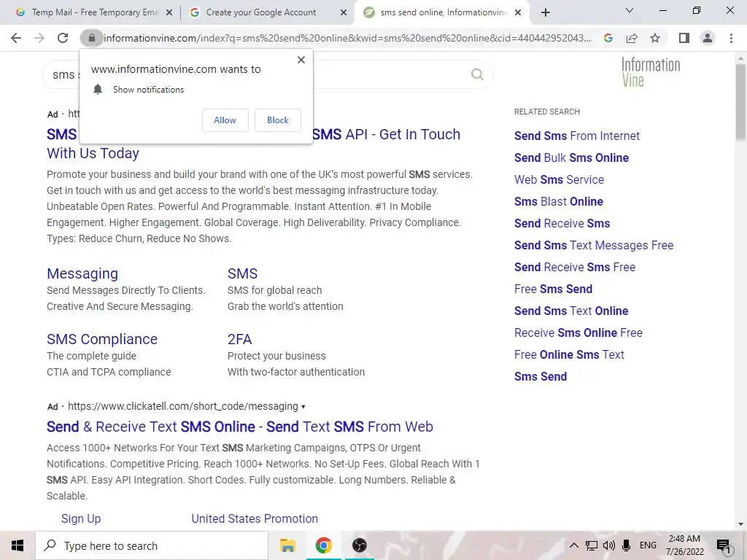
Task: Open network settings tray icon
Action: tap(591, 545)
